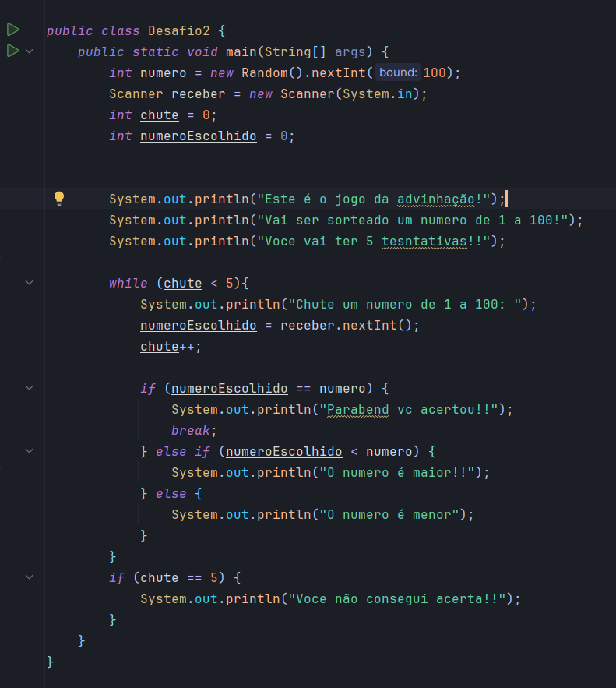Viewport: 616px width, 688px height.
Task: Fold the 'else if (numeroEscolhido < numero)' block
Action: click(x=30, y=450)
